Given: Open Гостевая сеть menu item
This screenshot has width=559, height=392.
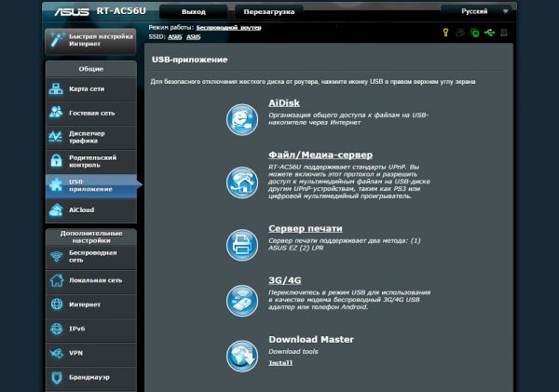Looking at the screenshot, I should click(91, 113).
